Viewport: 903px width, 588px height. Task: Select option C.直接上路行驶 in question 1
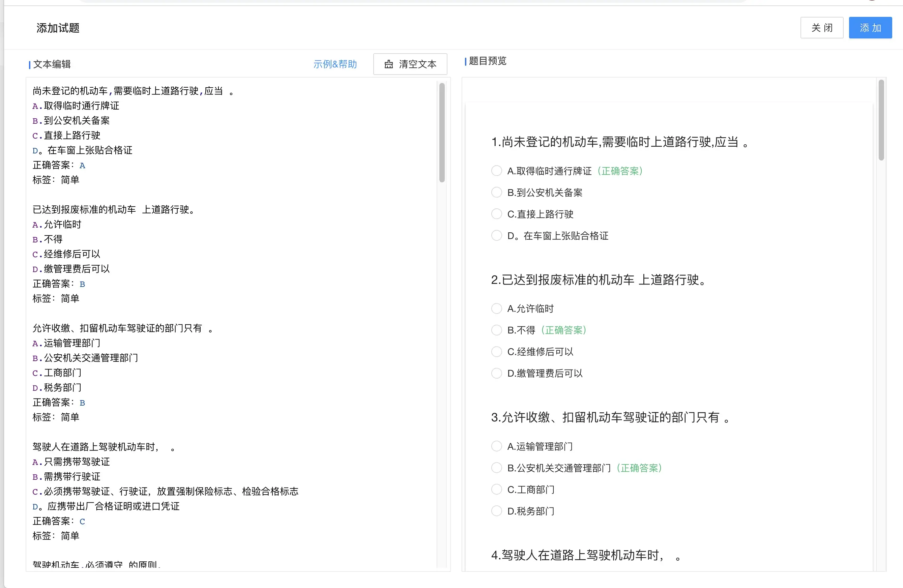coord(496,213)
